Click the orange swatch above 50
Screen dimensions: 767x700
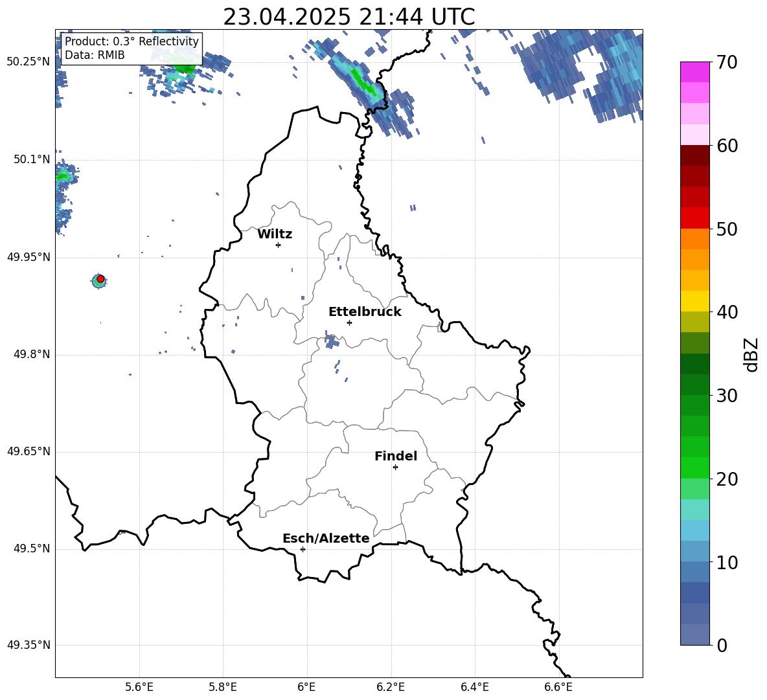click(694, 239)
